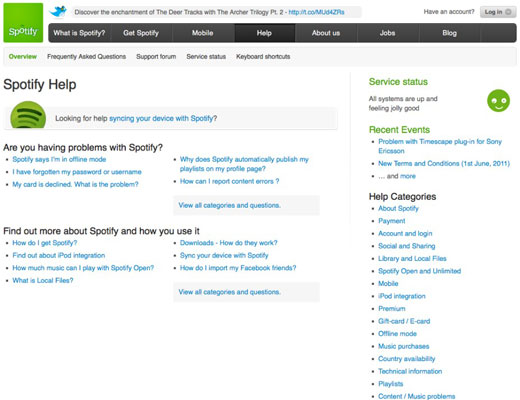The image size is (520, 400).
Task: Switch to Frequently Asked Questions tab
Action: pyautogui.click(x=86, y=57)
